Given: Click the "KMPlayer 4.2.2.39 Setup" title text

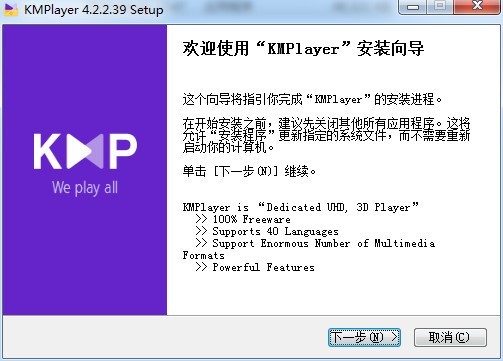Looking at the screenshot, I should 94,10.
